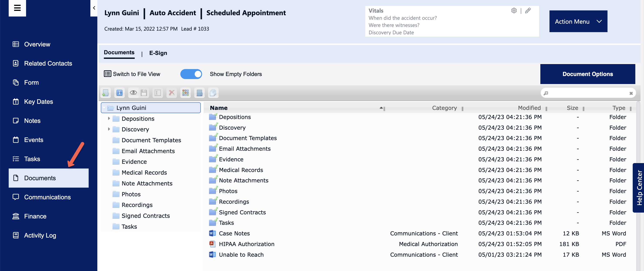The height and width of the screenshot is (271, 644).
Task: Switch to the E-Sign tab
Action: [x=158, y=53]
